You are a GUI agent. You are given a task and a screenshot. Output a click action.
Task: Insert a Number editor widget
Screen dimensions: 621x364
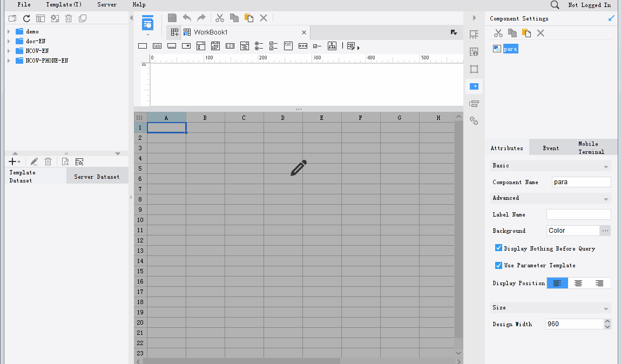(230, 46)
